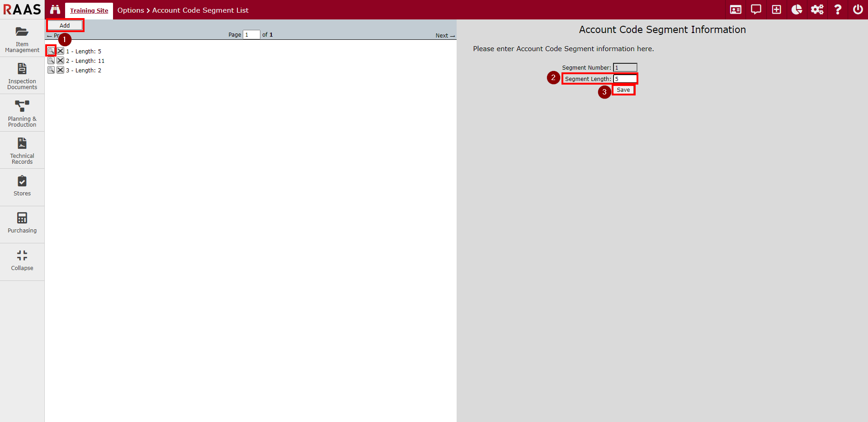This screenshot has width=868, height=422.
Task: Open the Inspection Documents section
Action: (22, 76)
